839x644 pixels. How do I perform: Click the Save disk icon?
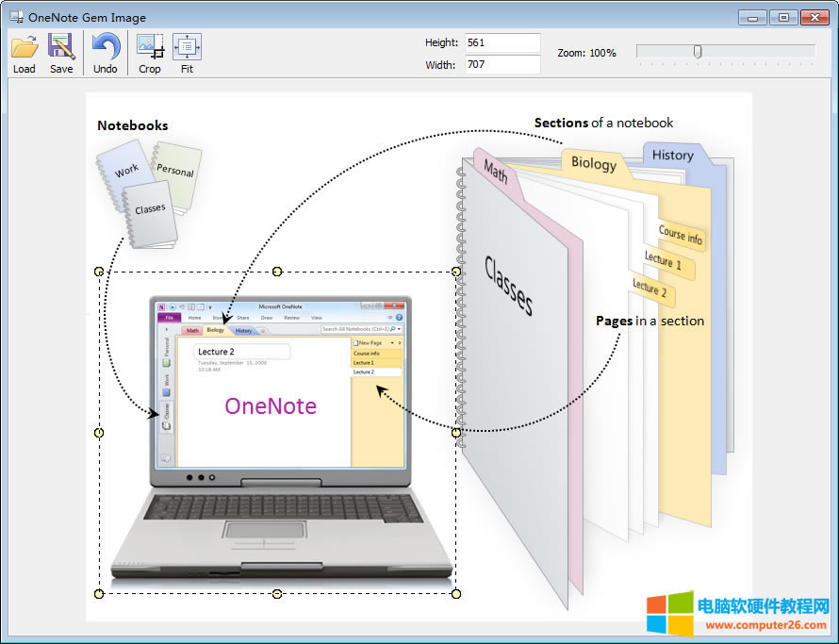[x=61, y=46]
